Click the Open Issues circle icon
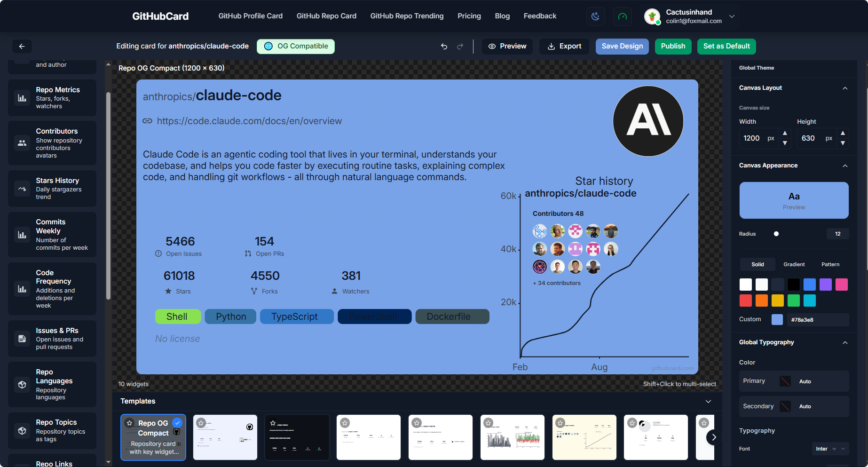 pos(158,253)
